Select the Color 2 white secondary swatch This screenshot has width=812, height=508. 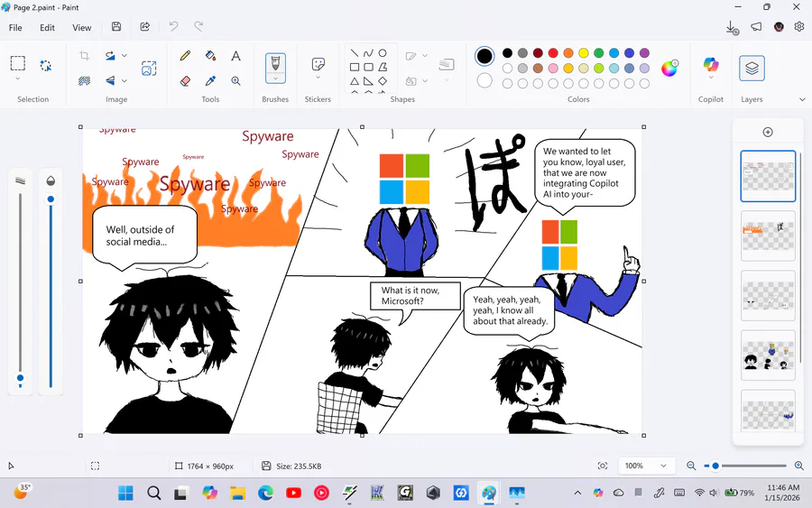[x=484, y=80]
